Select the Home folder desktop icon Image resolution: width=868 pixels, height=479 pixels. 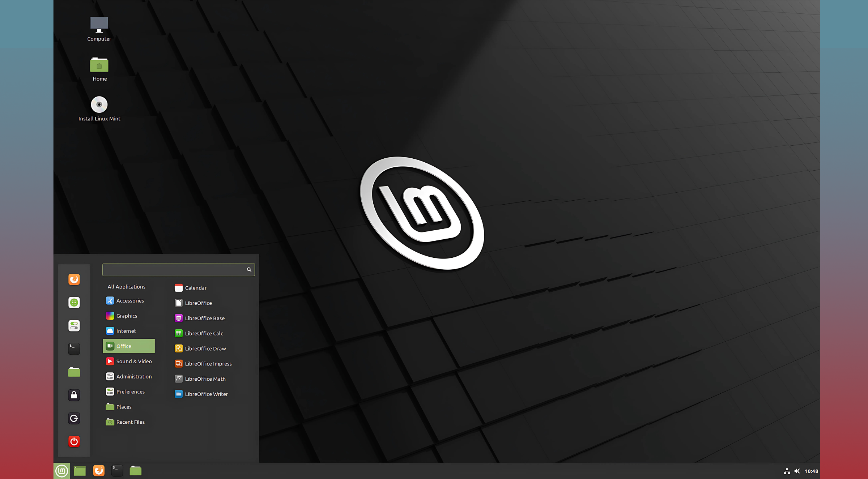[x=99, y=69]
